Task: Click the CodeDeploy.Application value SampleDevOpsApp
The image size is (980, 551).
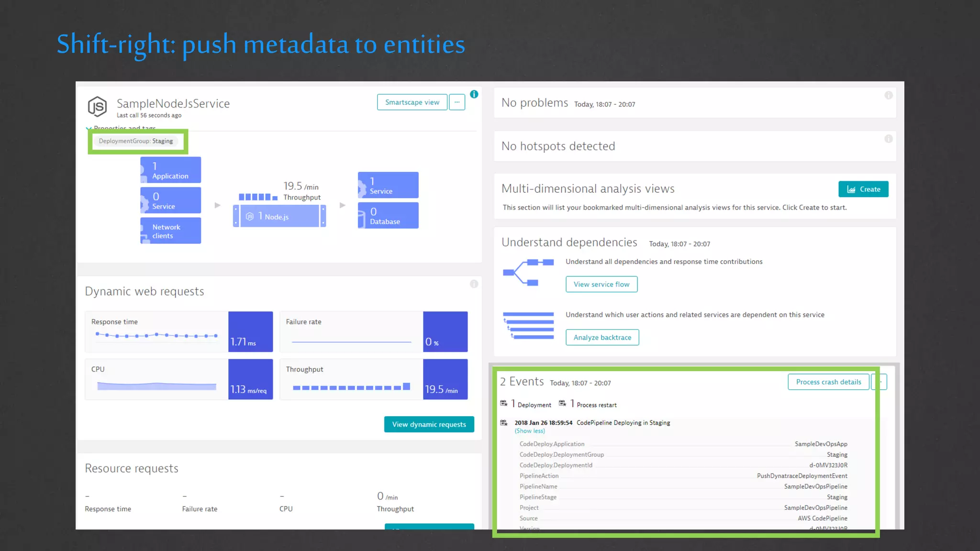Action: click(821, 444)
